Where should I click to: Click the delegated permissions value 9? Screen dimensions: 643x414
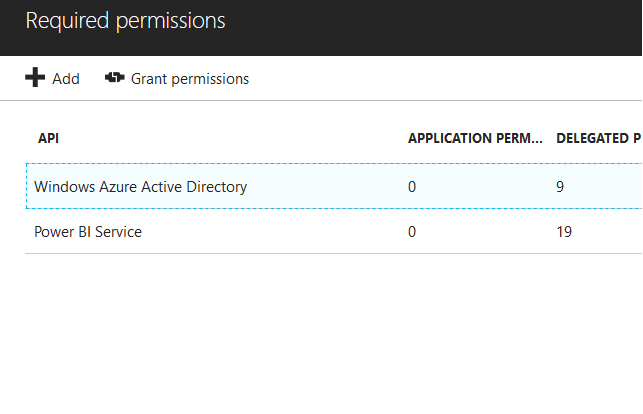[560, 187]
